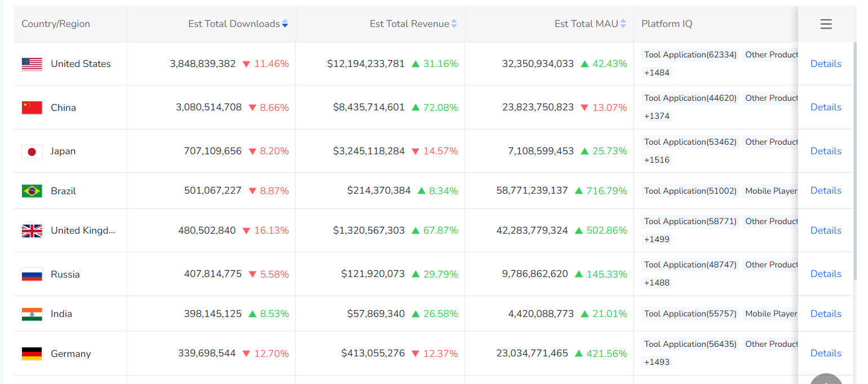Click the Platform IQ column header

point(667,24)
